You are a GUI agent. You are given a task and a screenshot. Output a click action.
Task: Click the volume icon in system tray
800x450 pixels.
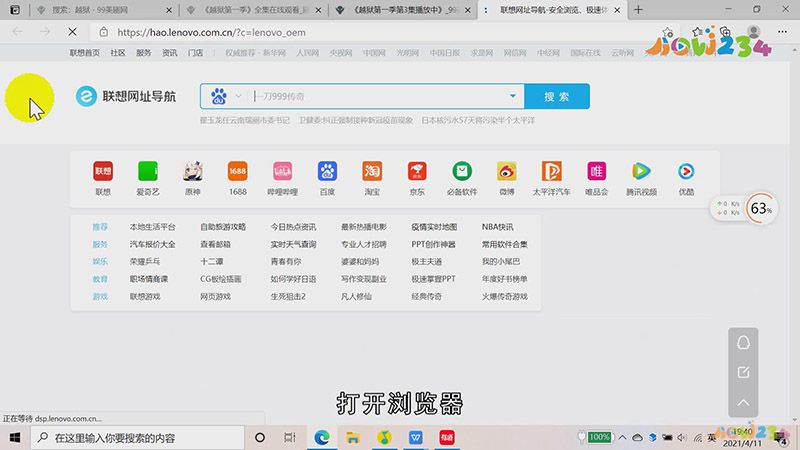click(682, 438)
